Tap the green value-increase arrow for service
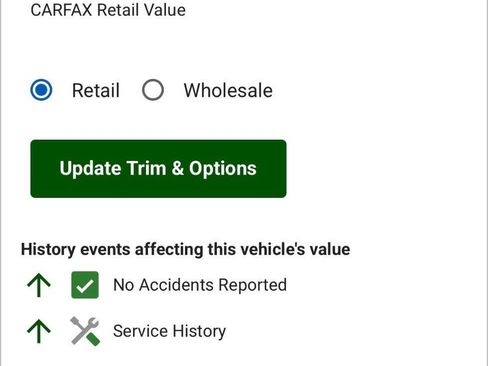 [39, 331]
